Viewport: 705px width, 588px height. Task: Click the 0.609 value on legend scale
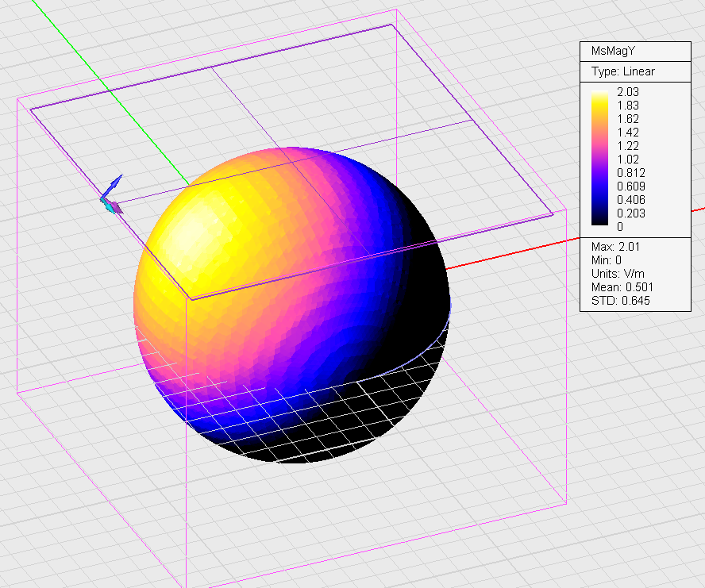click(630, 186)
